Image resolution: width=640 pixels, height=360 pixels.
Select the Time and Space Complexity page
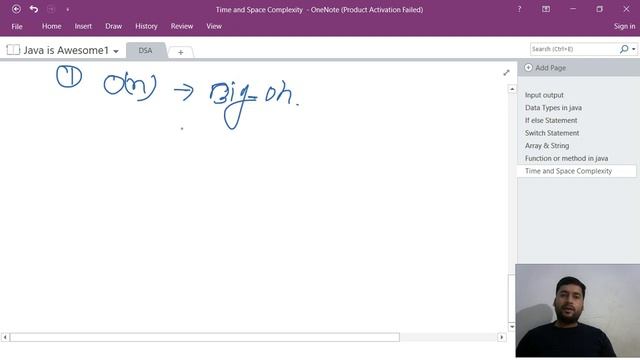coord(576,171)
